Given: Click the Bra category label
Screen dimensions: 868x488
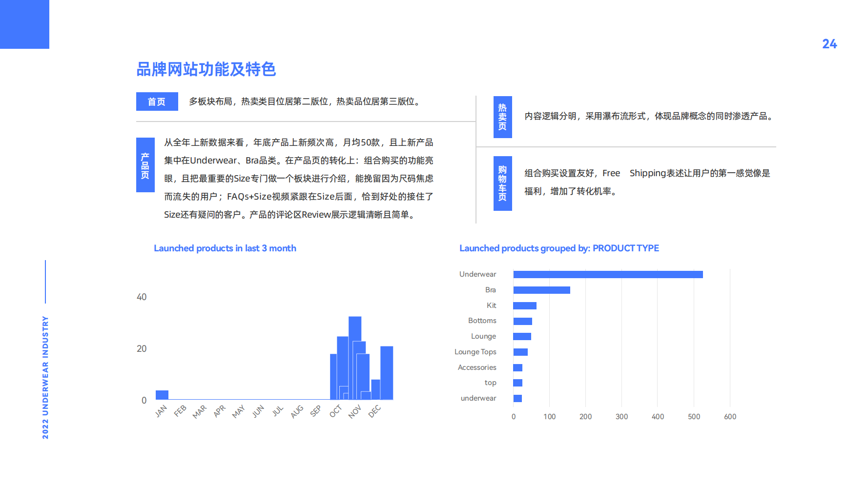Looking at the screenshot, I should pos(491,290).
